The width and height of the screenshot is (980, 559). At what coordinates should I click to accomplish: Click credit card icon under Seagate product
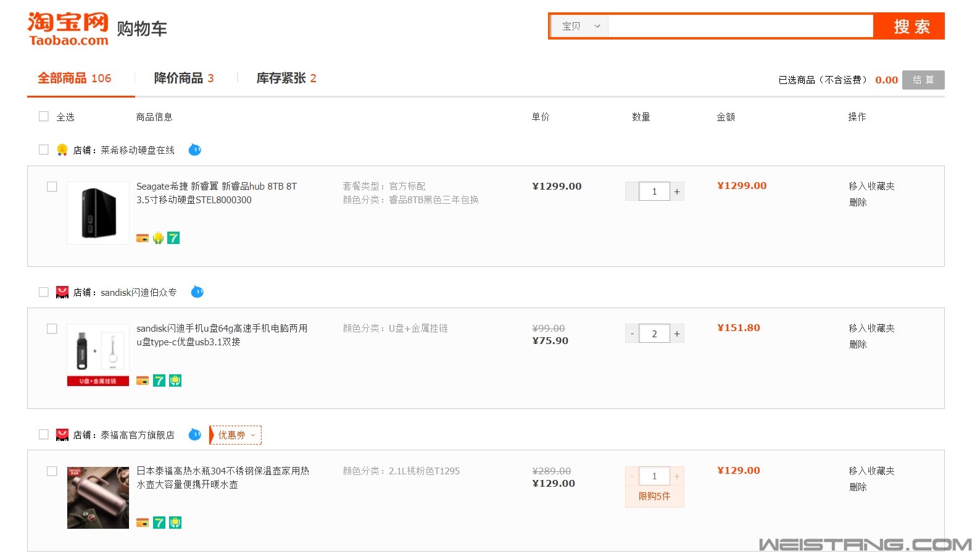click(x=143, y=238)
